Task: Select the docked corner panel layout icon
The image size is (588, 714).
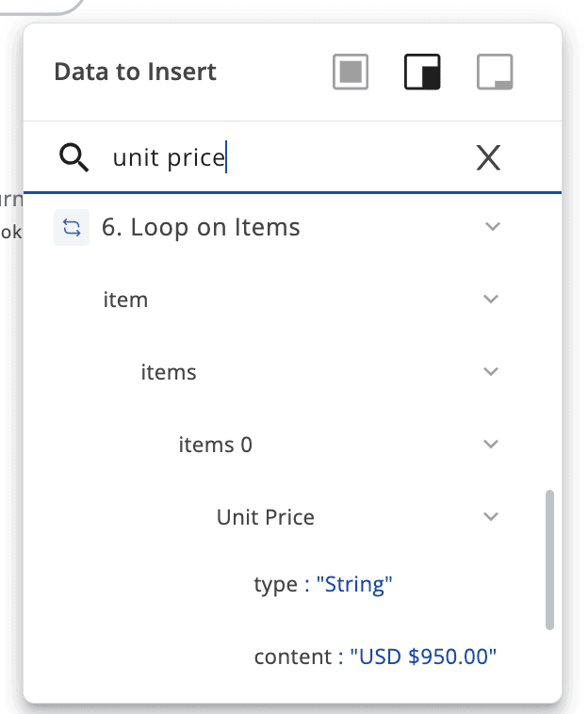Action: pyautogui.click(x=422, y=73)
